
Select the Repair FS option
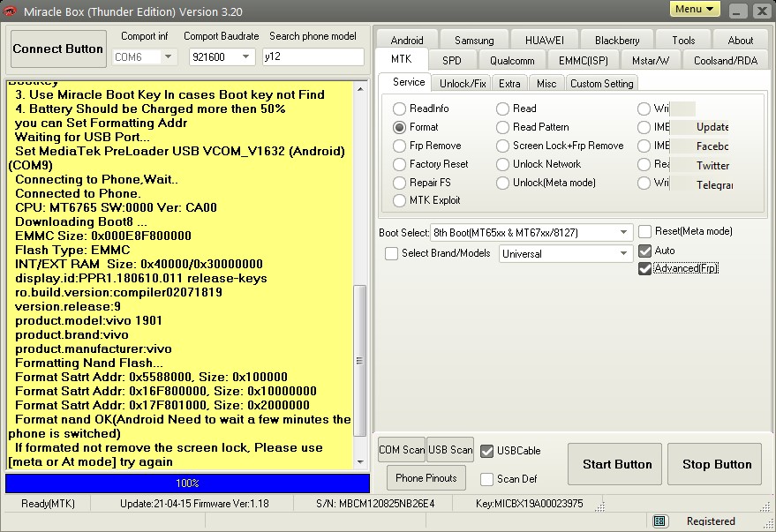(422, 183)
